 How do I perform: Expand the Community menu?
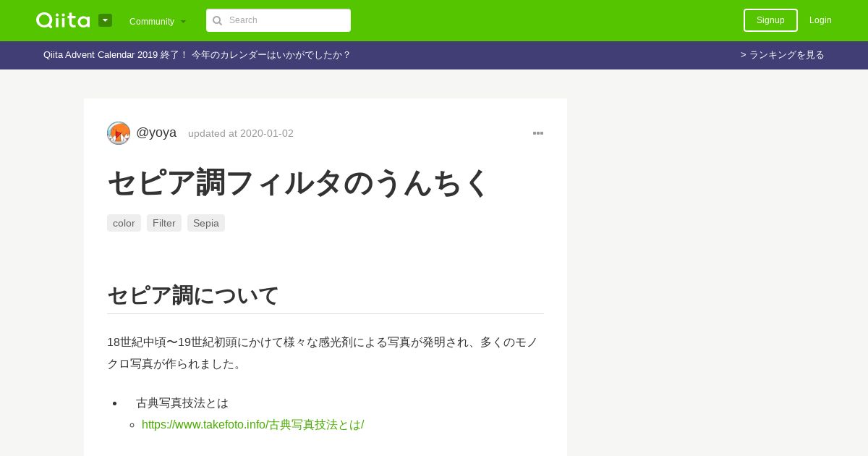coord(158,22)
